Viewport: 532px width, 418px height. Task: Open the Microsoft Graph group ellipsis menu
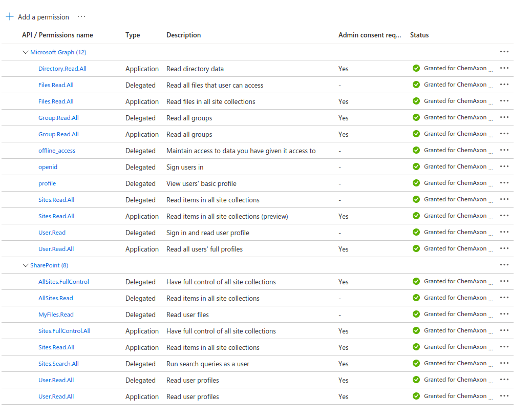[504, 52]
